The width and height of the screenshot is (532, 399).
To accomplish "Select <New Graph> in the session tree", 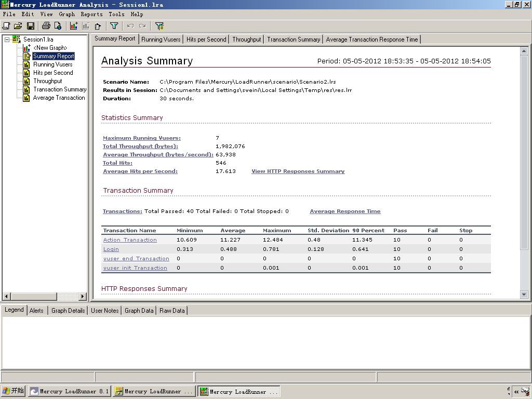I will [x=50, y=48].
